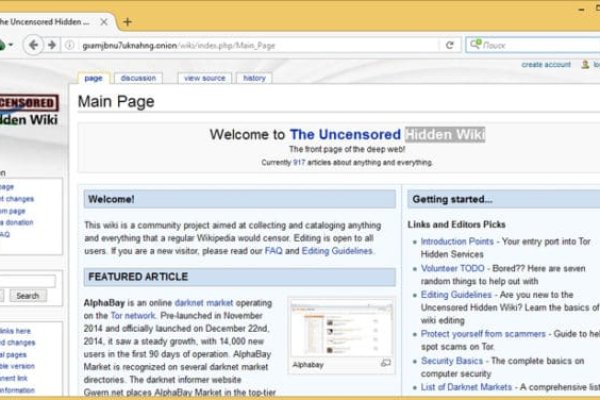600x400 pixels.
Task: Click the enlarge icon under Alphabay thumbnail
Action: [385, 365]
